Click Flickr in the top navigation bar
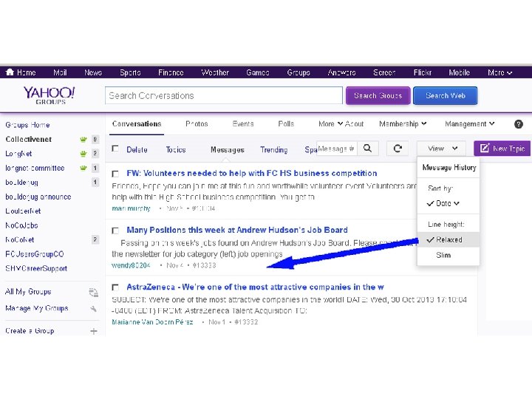 (423, 72)
